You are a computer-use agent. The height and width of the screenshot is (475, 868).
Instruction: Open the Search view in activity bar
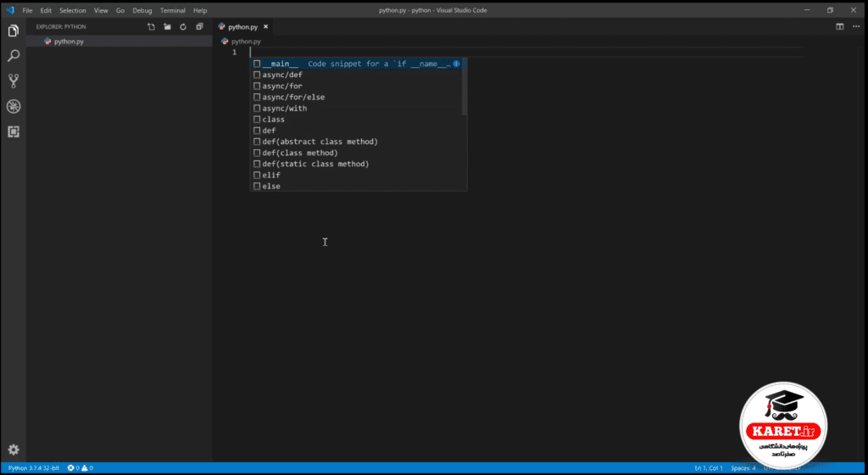click(14, 56)
